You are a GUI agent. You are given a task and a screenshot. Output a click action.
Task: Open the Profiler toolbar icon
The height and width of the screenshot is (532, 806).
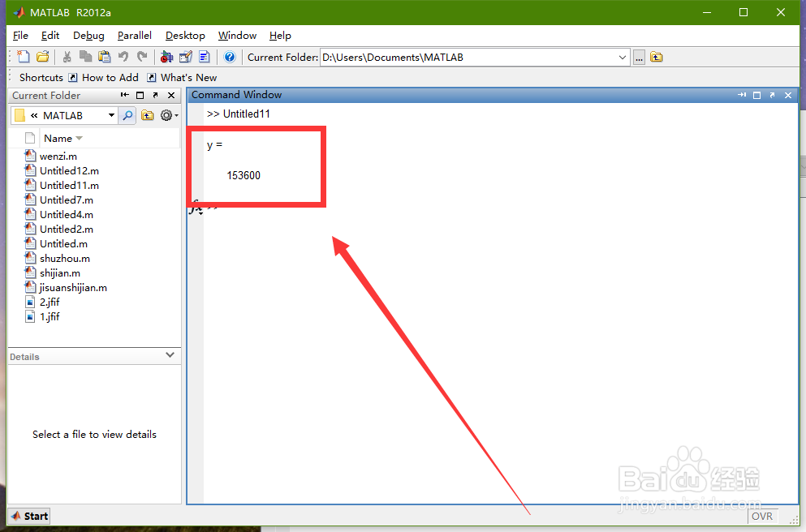point(205,57)
